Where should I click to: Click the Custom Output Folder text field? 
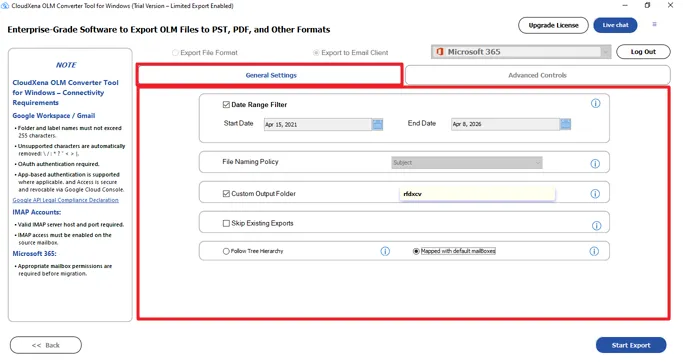point(477,194)
